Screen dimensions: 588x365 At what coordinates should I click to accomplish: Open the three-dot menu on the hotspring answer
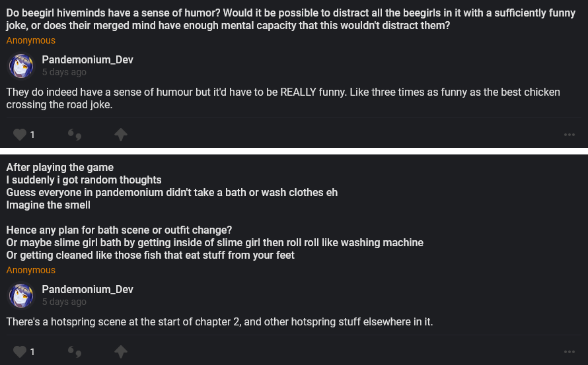click(570, 352)
